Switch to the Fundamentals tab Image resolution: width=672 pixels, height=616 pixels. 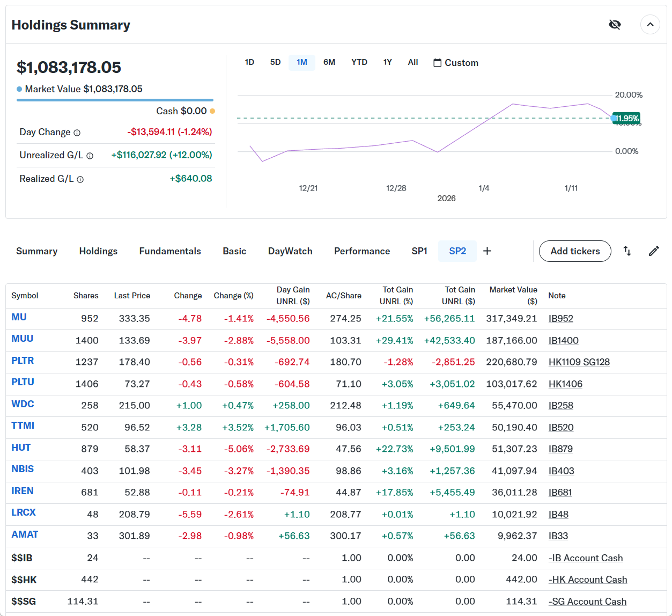pyautogui.click(x=170, y=251)
